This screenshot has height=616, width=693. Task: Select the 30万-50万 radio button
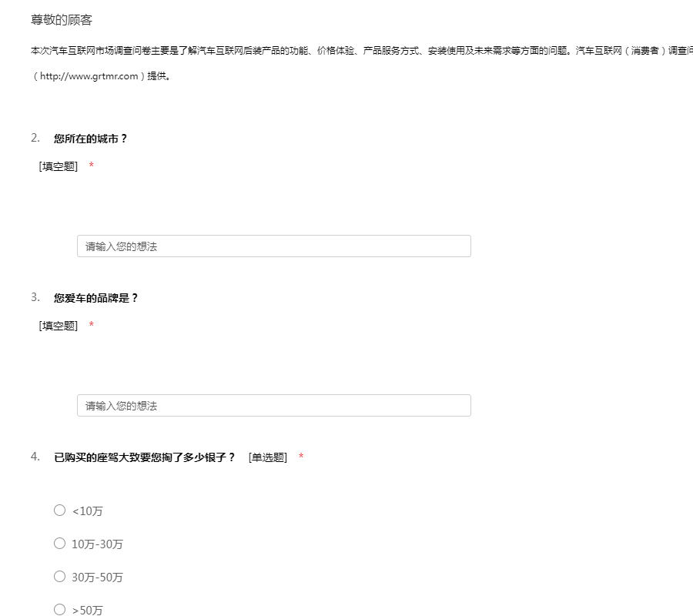[x=60, y=577]
